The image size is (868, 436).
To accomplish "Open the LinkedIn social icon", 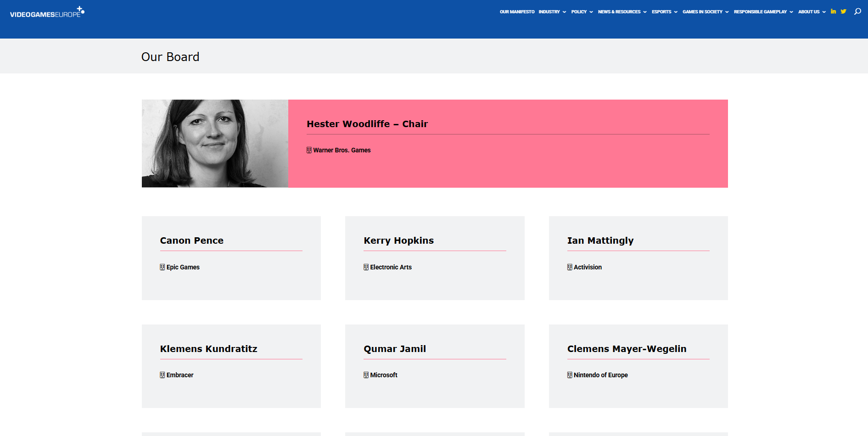I will tap(833, 11).
